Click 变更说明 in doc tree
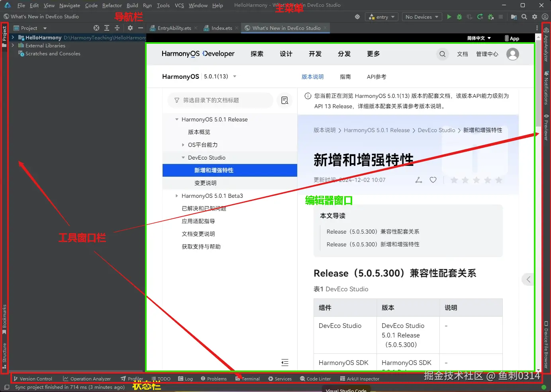The image size is (551, 392). pos(206,183)
